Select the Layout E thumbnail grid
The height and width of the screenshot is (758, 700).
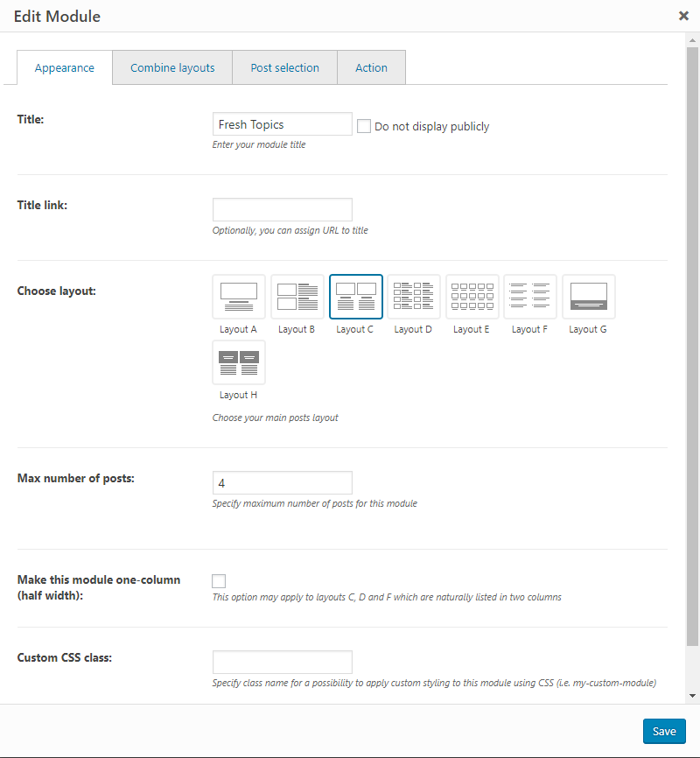472,297
